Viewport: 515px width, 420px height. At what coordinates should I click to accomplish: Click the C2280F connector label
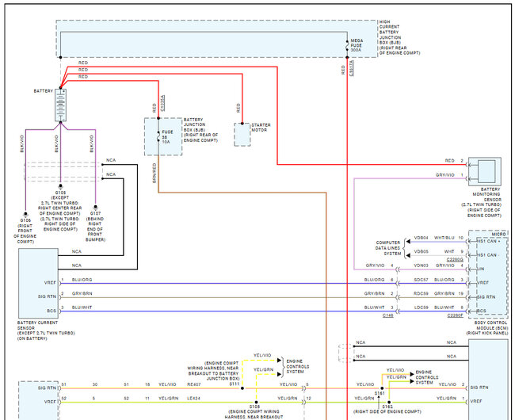click(456, 315)
